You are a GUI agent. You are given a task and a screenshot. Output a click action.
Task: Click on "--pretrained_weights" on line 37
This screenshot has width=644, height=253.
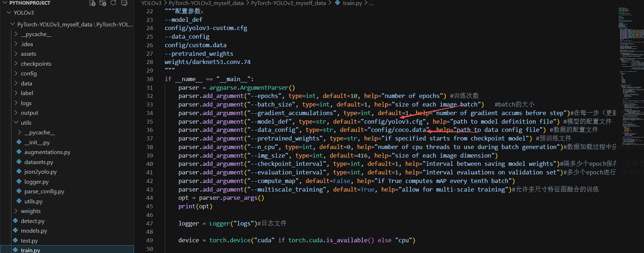pos(285,138)
